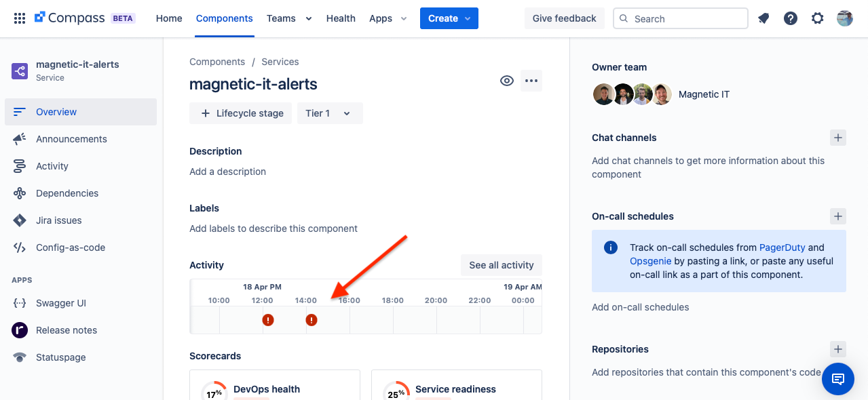Open the feedback chat bubble button
Viewport: 868px width, 400px height.
[x=838, y=379]
